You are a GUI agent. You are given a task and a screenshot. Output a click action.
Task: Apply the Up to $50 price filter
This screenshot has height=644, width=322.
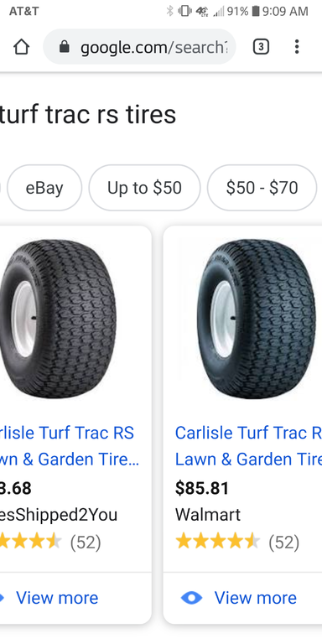pos(144,188)
